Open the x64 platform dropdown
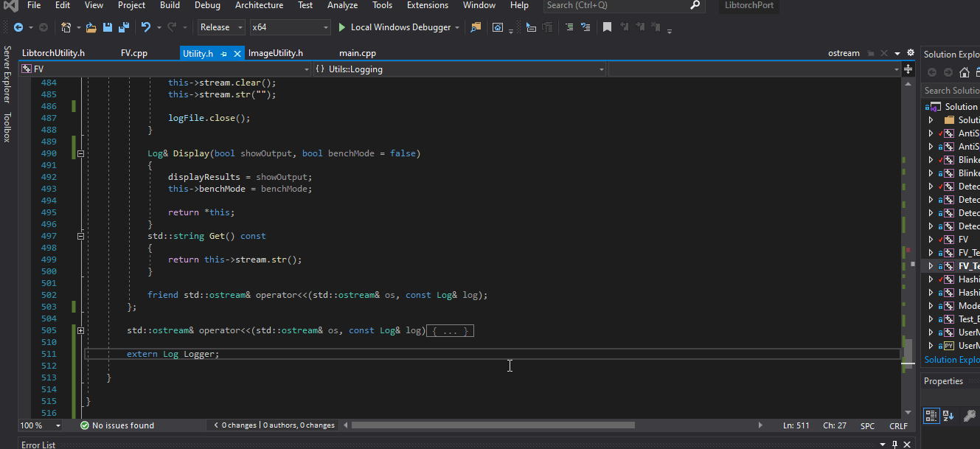 (x=290, y=27)
